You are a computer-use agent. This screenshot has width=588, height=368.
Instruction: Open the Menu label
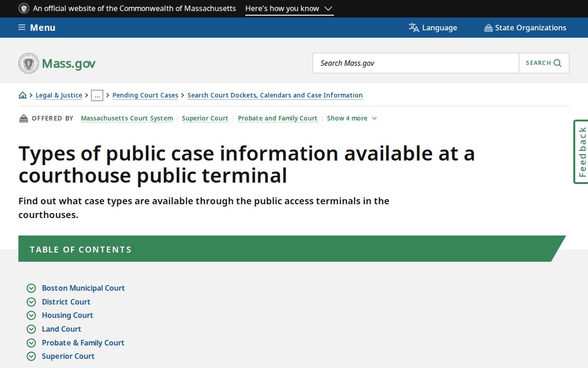[x=43, y=28]
